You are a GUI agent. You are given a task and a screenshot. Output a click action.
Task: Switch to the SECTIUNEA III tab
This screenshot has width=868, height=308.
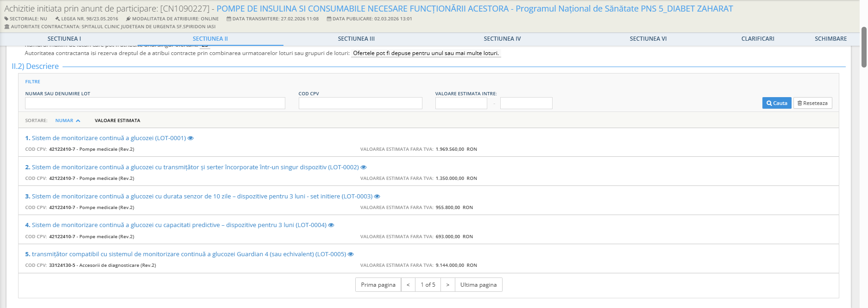point(356,39)
